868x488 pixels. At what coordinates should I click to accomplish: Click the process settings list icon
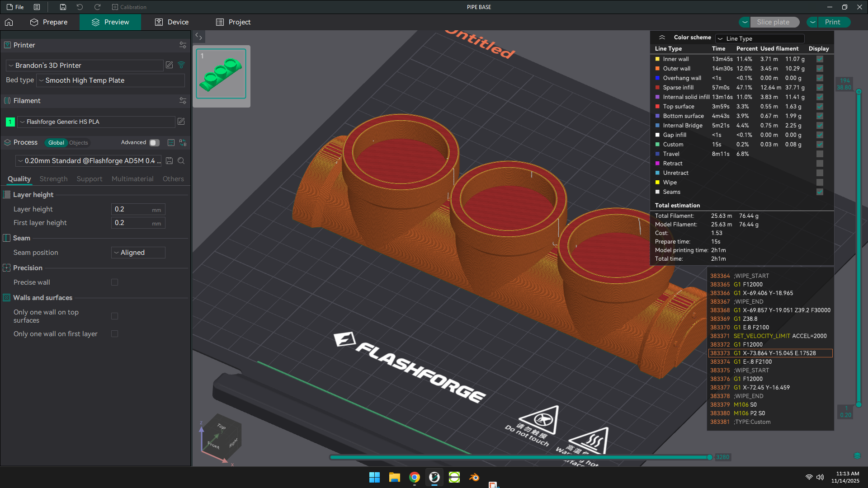tap(171, 142)
